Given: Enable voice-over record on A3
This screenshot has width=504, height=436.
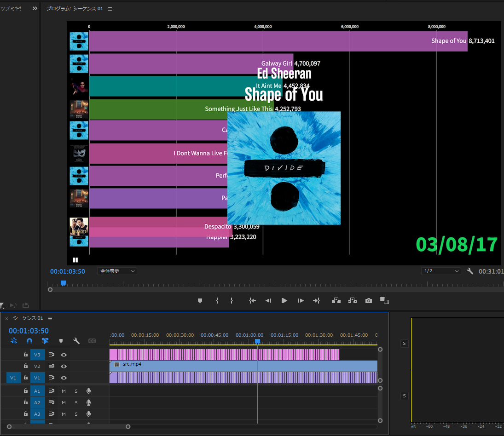Looking at the screenshot, I should 88,414.
